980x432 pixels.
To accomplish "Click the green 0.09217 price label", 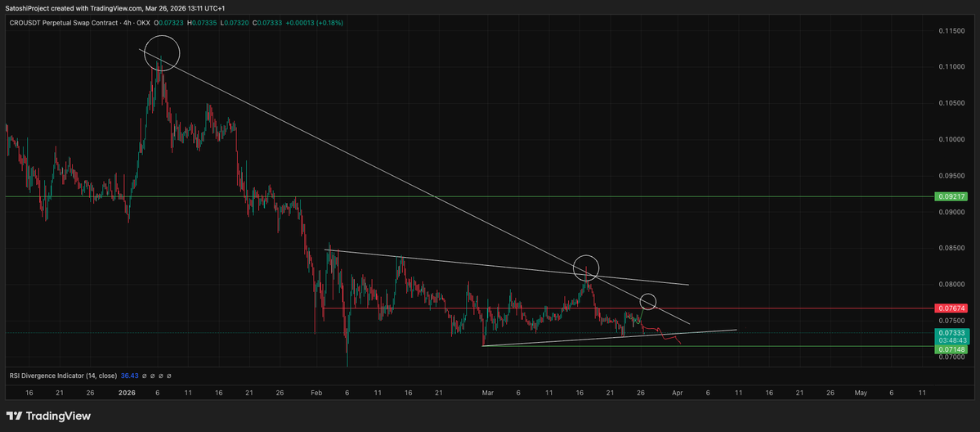I will tap(951, 196).
